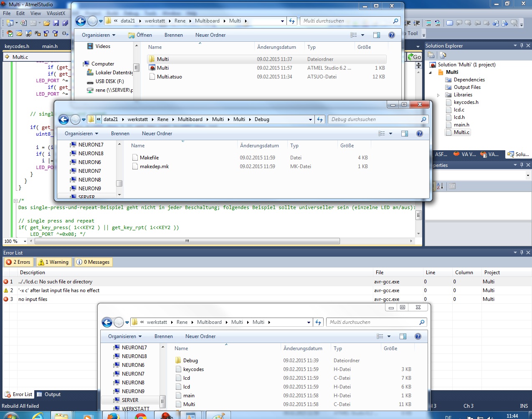This screenshot has width=532, height=419.
Task: Click the Save toolbar icon
Action: click(56, 23)
